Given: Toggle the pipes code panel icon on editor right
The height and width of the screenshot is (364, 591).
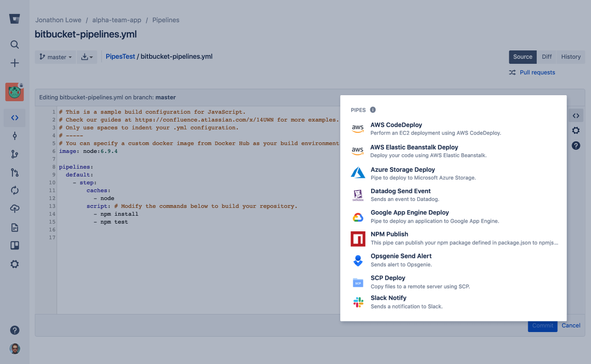Looking at the screenshot, I should coord(576,116).
